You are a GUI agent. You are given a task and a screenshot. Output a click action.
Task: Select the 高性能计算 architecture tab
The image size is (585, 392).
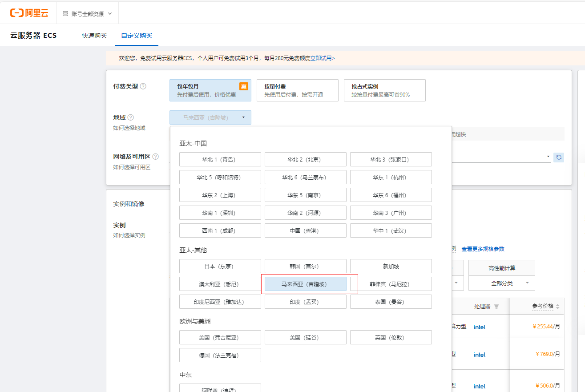(502, 268)
